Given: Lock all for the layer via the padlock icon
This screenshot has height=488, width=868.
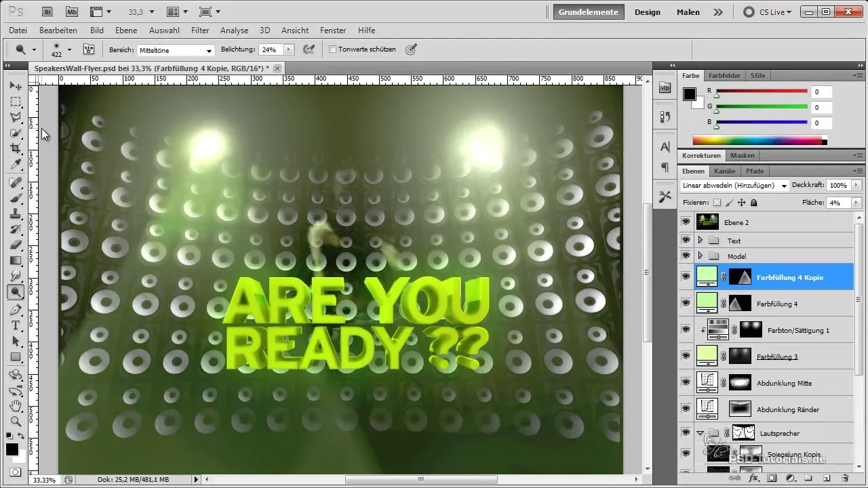Looking at the screenshot, I should [x=754, y=203].
